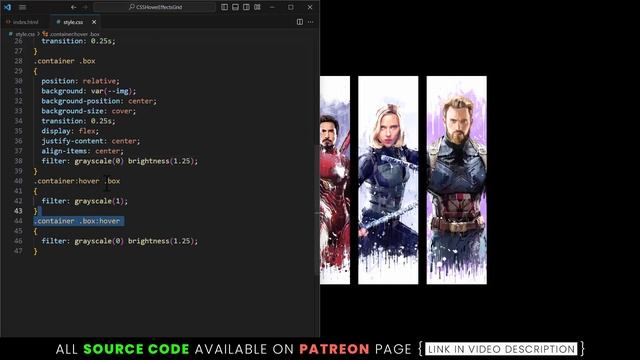Click the display: flex; declaration
Viewport: 640px width, 360px height.
click(70, 131)
